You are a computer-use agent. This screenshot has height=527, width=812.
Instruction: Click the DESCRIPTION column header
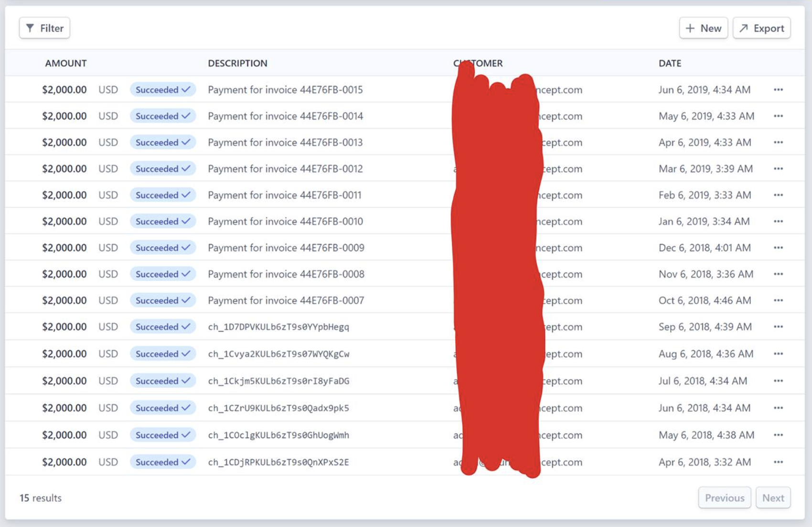237,63
